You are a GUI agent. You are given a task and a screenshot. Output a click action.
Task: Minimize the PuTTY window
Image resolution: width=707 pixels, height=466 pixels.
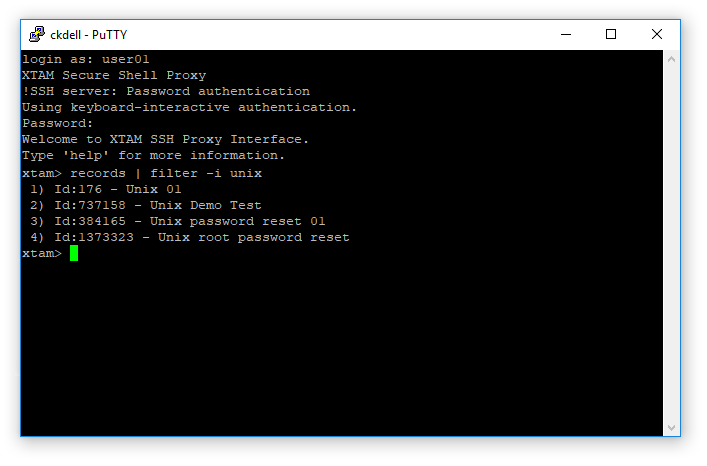(x=565, y=34)
